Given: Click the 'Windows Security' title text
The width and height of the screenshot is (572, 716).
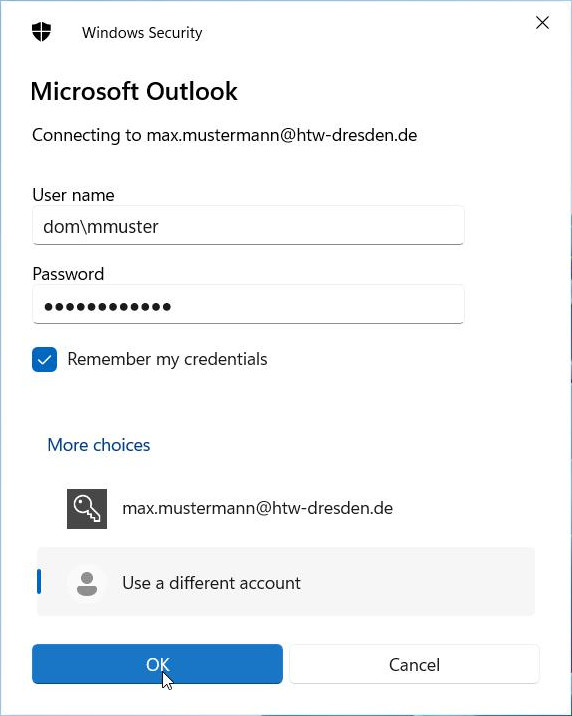Looking at the screenshot, I should point(142,33).
